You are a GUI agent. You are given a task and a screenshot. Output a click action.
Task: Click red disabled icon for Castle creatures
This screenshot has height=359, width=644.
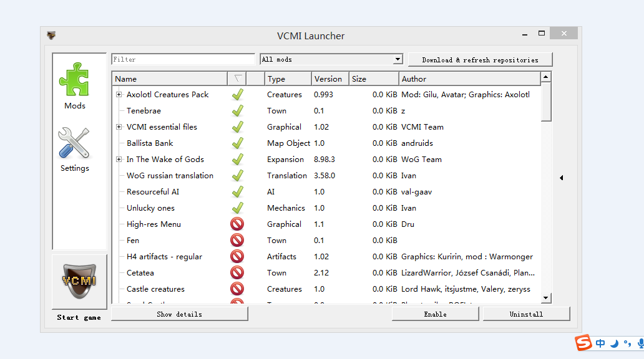click(x=237, y=289)
